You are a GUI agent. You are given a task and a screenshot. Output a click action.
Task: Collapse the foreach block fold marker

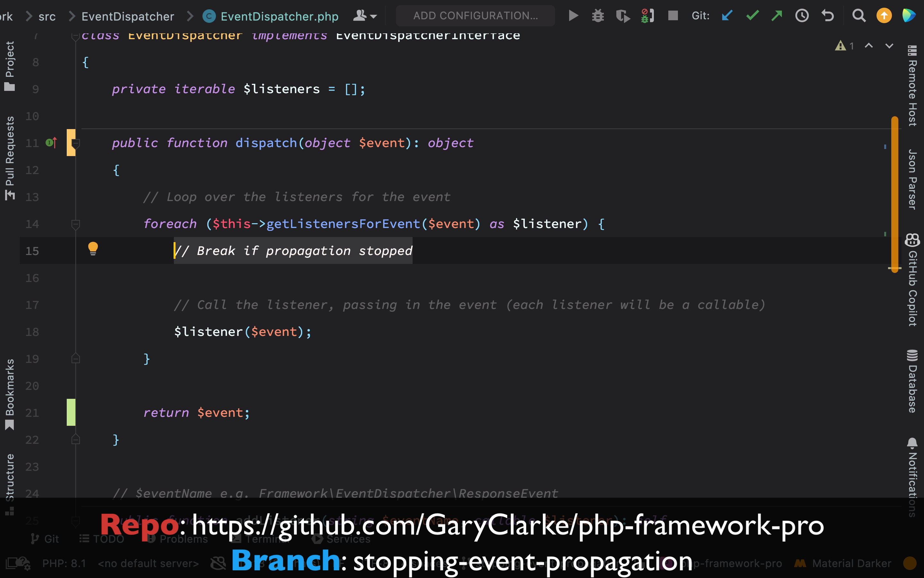pyautogui.click(x=76, y=224)
